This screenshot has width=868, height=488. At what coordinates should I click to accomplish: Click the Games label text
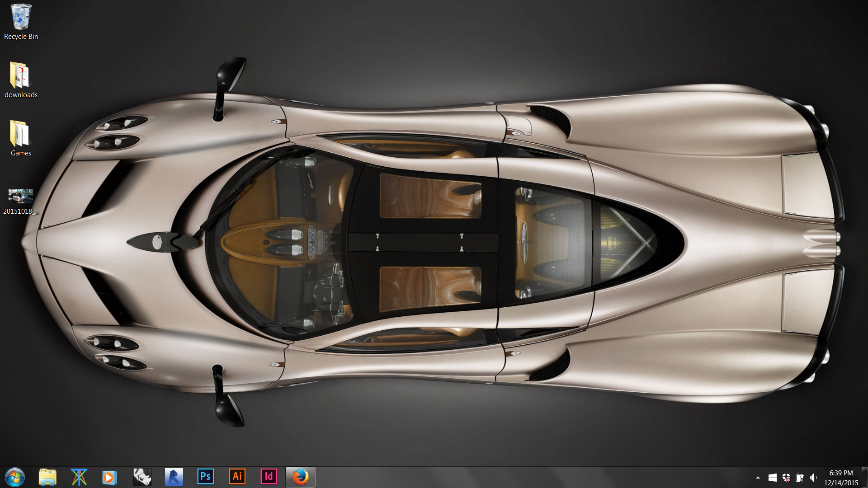[x=21, y=153]
